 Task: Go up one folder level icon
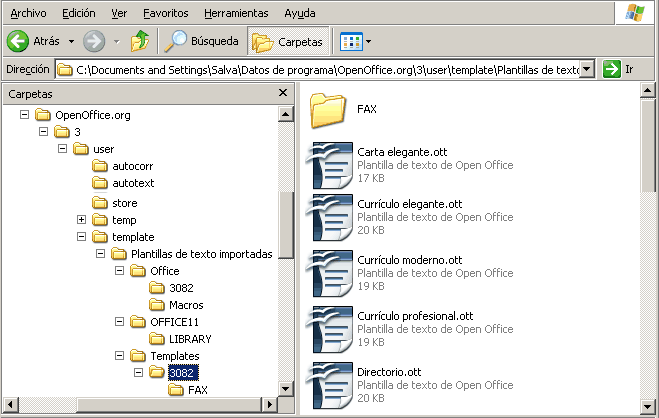coord(140,41)
